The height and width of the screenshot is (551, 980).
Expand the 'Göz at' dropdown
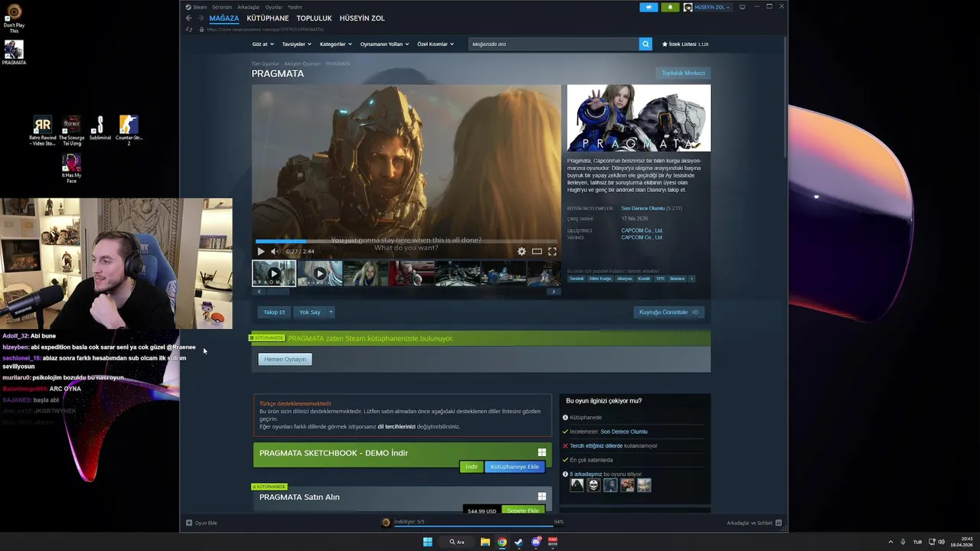(x=262, y=44)
